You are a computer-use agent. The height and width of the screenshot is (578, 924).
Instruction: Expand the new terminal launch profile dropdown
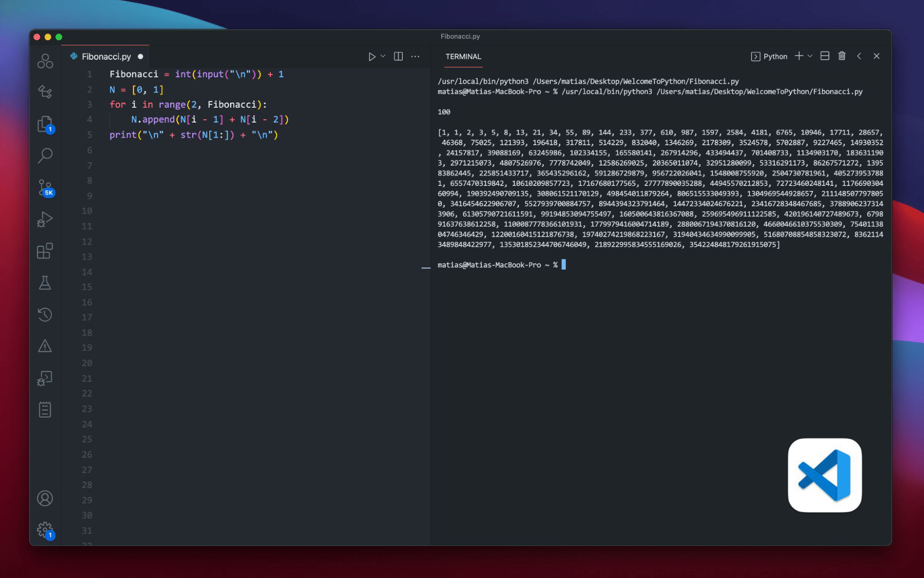(810, 56)
